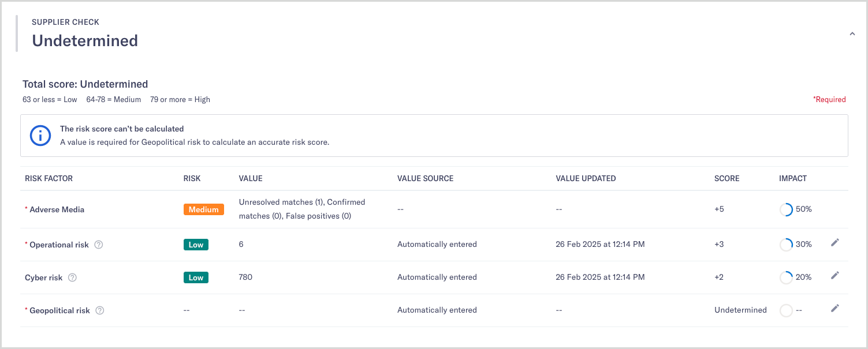The width and height of the screenshot is (868, 349).
Task: Click the Required label in red text
Action: point(830,99)
